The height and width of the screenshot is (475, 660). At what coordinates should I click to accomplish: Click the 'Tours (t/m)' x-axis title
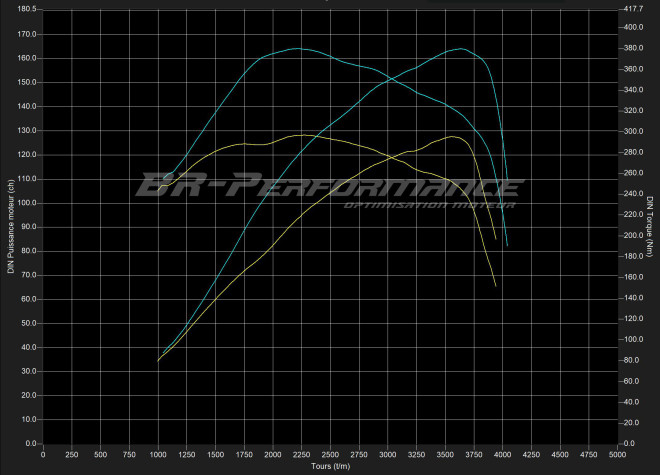coord(330,466)
